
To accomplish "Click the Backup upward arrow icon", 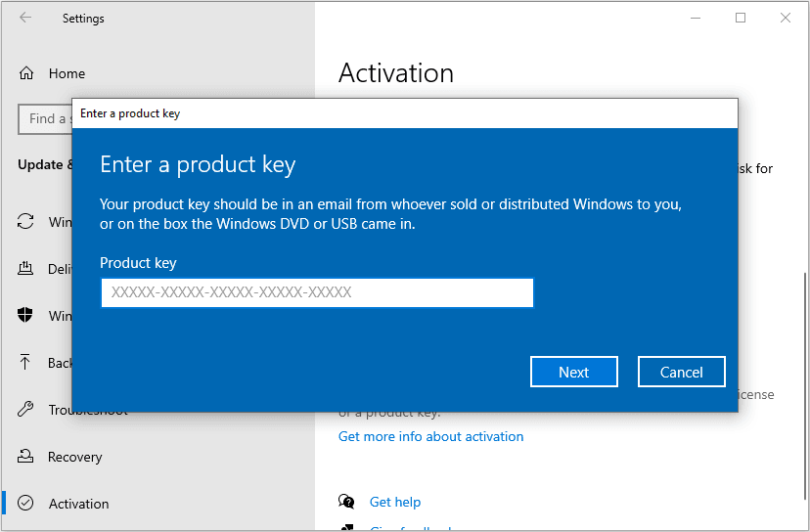I will (x=26, y=363).
